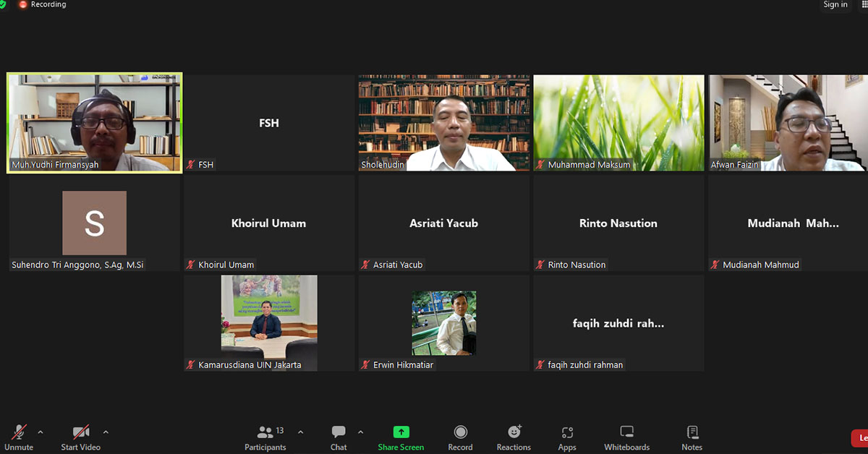
Task: Select Muh.Yudhi Firmansyah's video tile
Action: coord(94,123)
